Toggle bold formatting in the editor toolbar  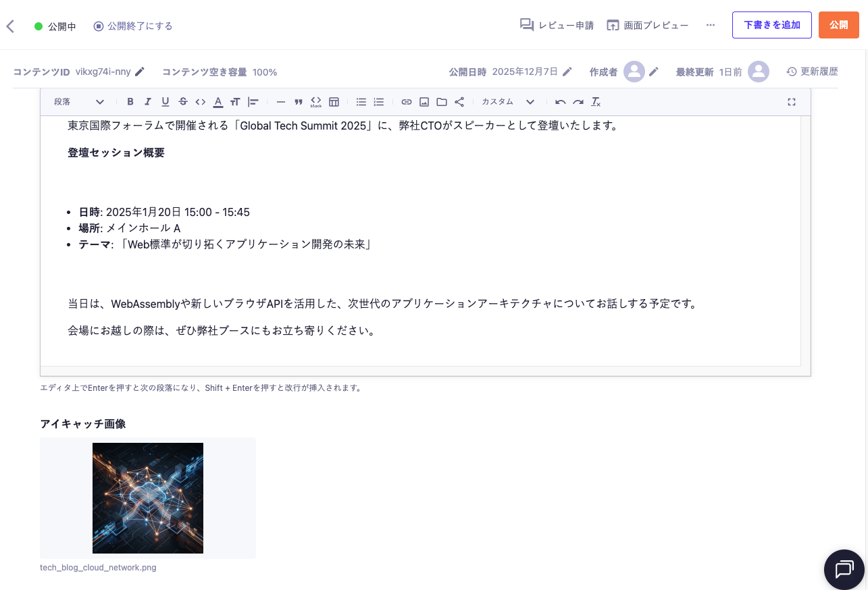[130, 102]
